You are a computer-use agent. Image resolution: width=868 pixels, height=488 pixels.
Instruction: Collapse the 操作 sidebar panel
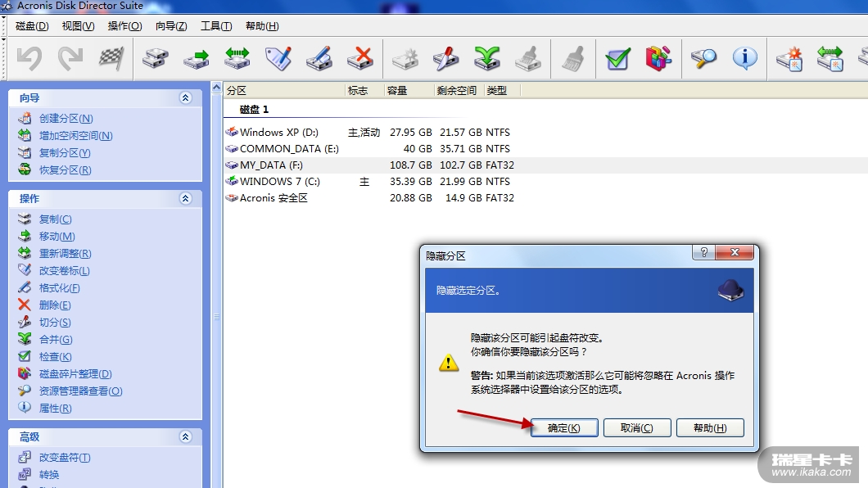click(x=185, y=199)
